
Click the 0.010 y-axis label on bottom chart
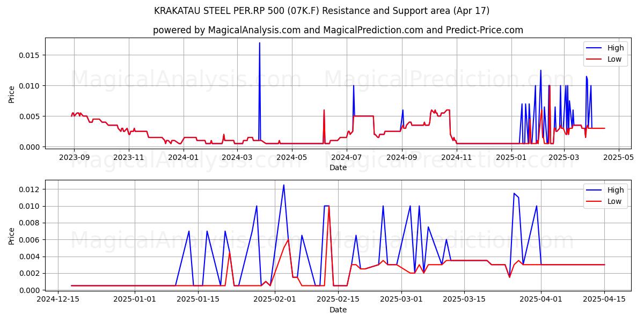pyautogui.click(x=30, y=207)
